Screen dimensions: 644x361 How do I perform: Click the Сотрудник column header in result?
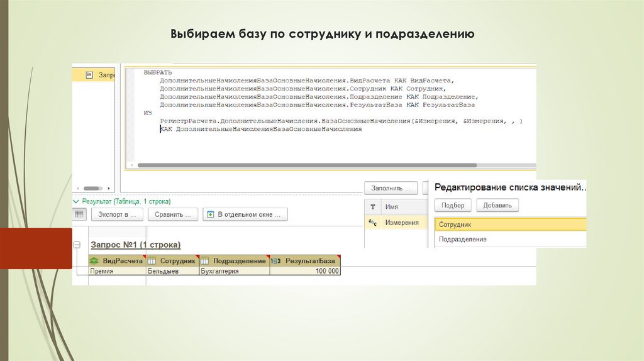click(x=172, y=261)
